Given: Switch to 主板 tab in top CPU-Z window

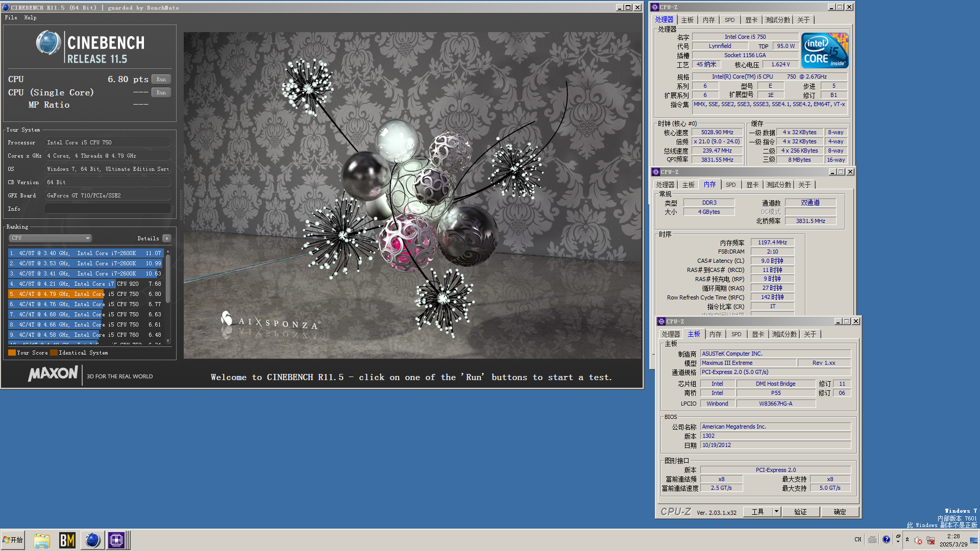Looking at the screenshot, I should pos(688,20).
